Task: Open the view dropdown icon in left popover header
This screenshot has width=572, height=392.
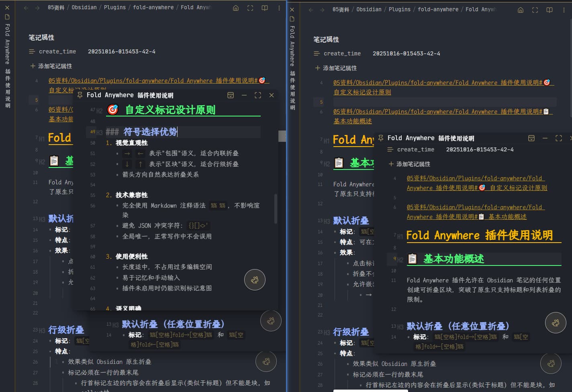Action: click(x=231, y=95)
